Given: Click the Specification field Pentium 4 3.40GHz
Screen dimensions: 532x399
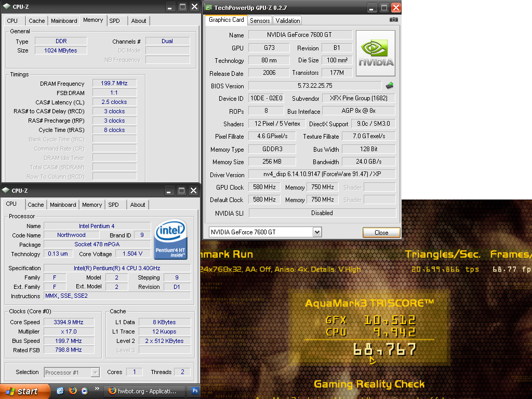Looking at the screenshot, I should click(x=117, y=268).
